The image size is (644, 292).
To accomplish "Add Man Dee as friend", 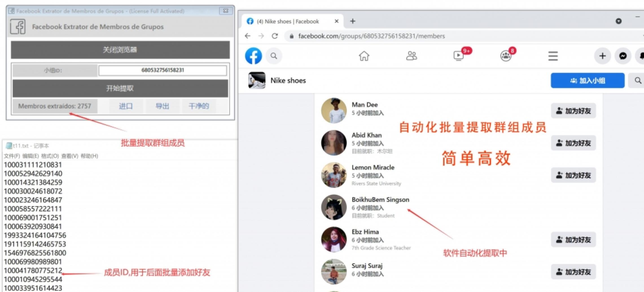I will pos(573,111).
